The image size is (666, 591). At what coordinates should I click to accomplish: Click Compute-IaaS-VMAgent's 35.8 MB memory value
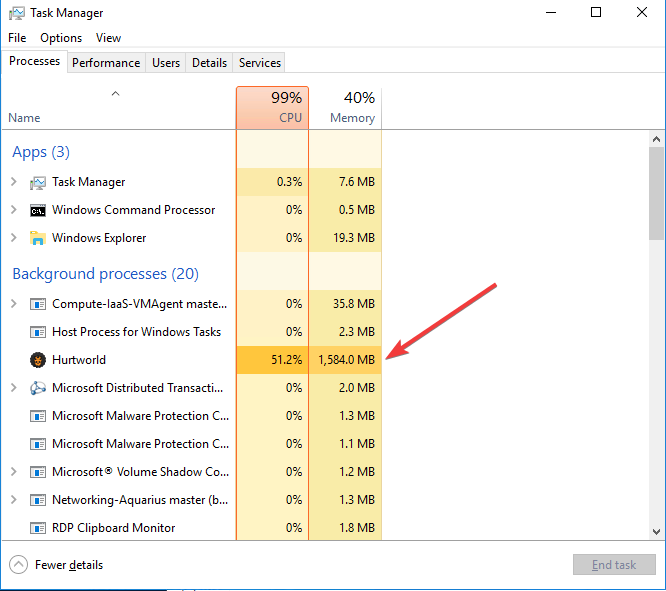click(x=354, y=304)
